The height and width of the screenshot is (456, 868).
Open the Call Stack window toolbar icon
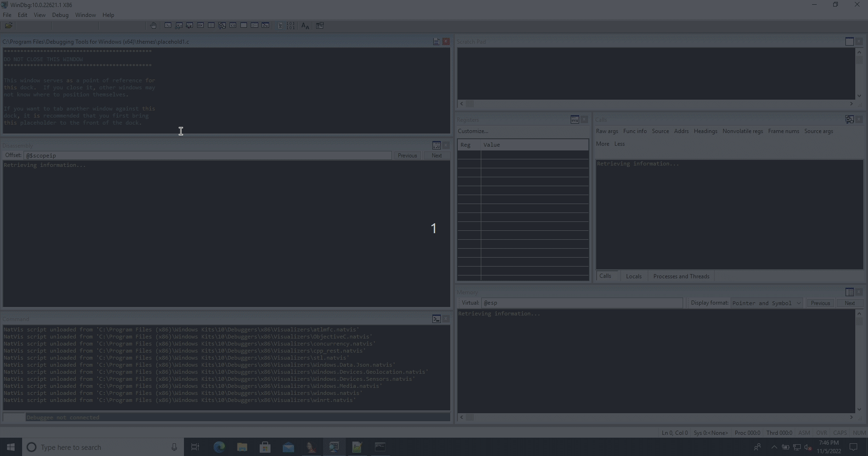(222, 26)
